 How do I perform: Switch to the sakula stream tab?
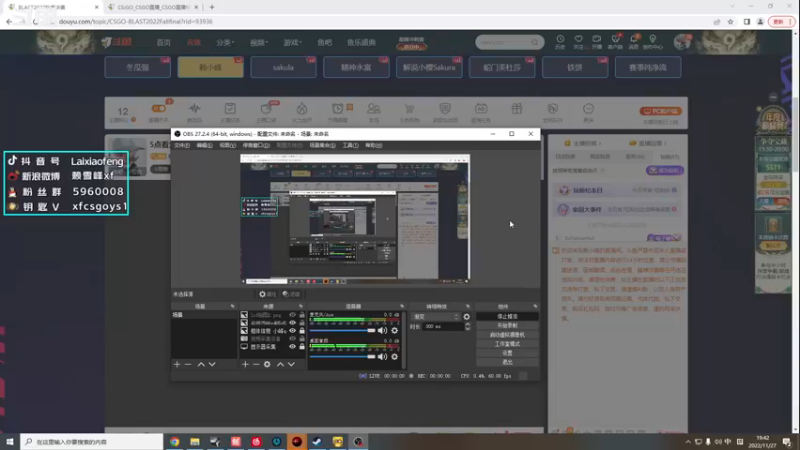tap(283, 67)
